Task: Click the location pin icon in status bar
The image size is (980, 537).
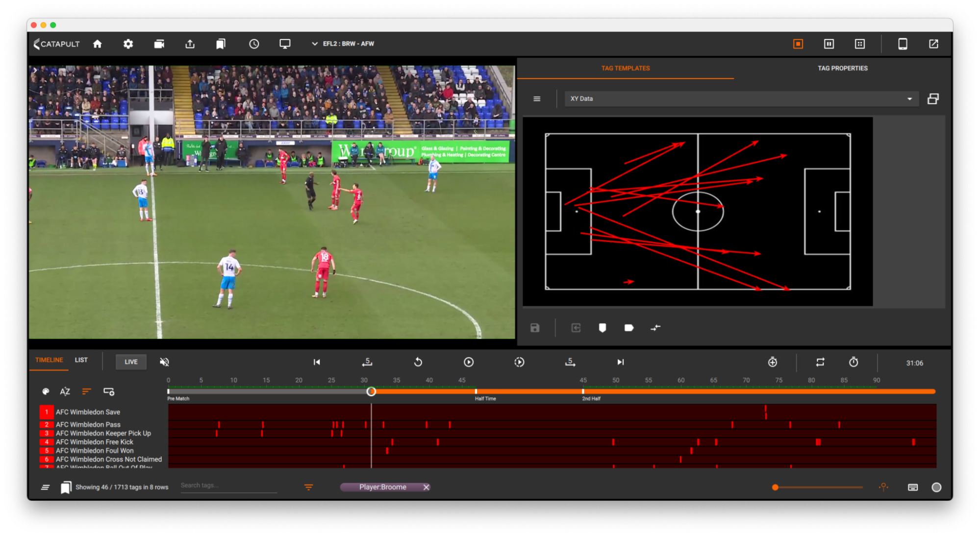Action: pos(883,487)
